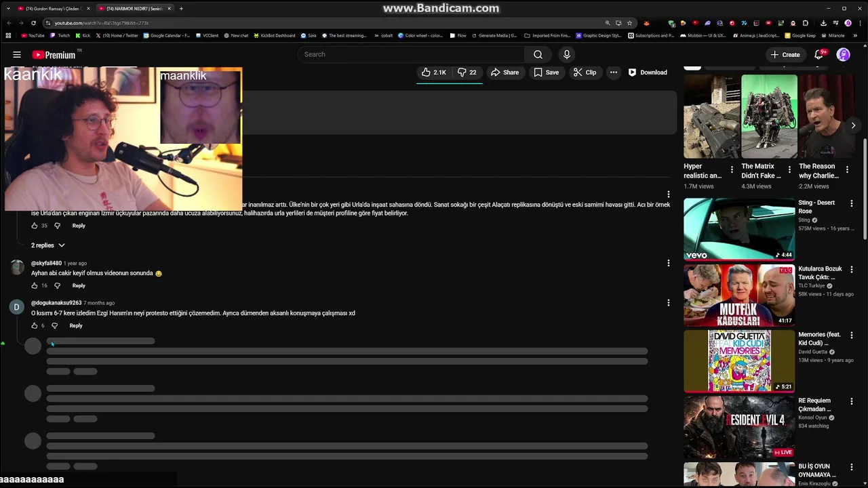This screenshot has width=868, height=488.
Task: Switch to the Gordon Ramsay'i Çileden tab
Action: point(54,9)
